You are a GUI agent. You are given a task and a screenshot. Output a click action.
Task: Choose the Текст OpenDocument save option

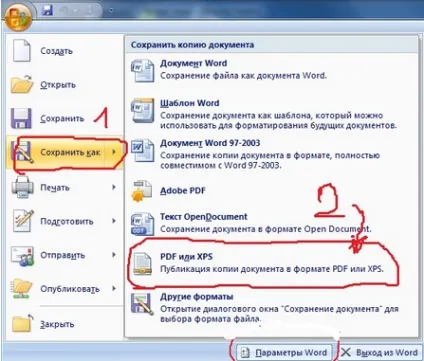click(272, 223)
